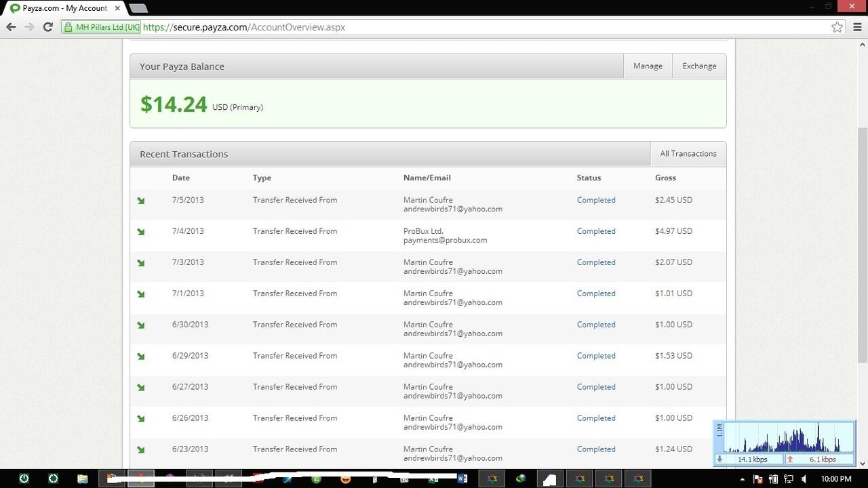Image resolution: width=868 pixels, height=488 pixels.
Task: Open Completed status for 6/23/2013 transfer
Action: [x=596, y=449]
